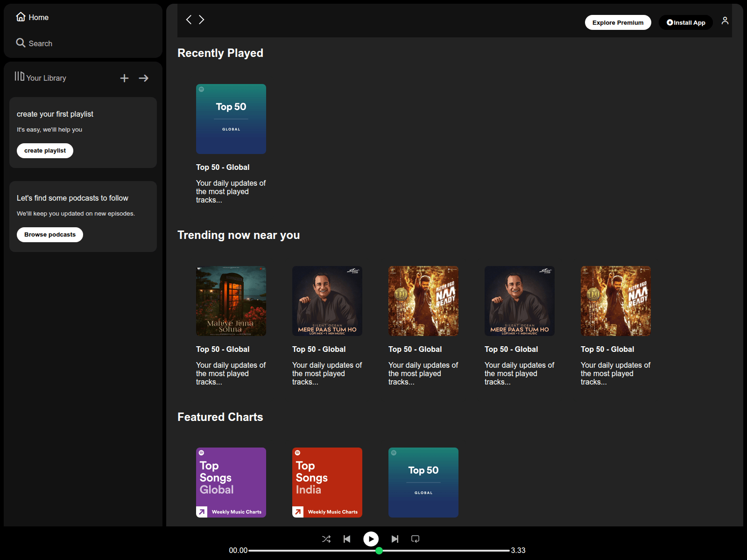This screenshot has width=747, height=560.
Task: Toggle shuffle playback
Action: tap(326, 539)
